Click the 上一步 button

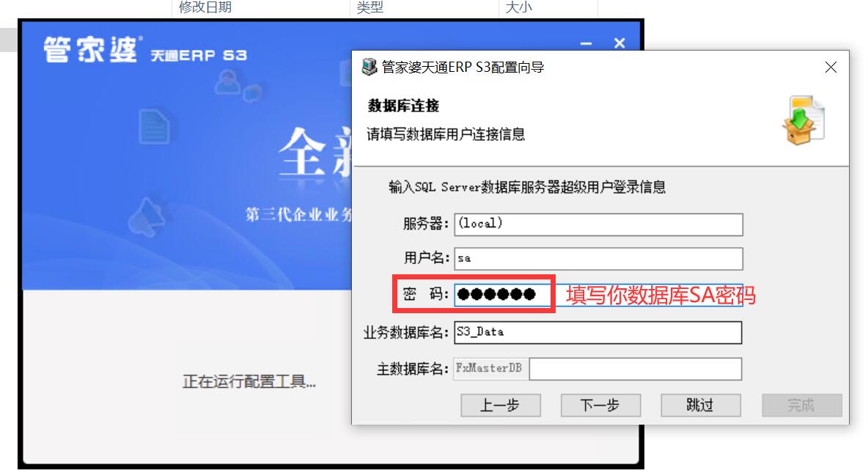[501, 406]
